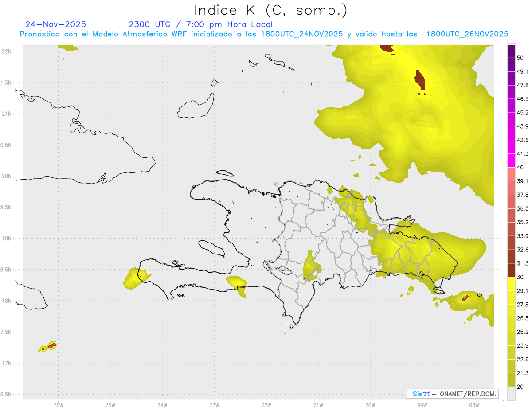Pick the gray swatch below 20

[511, 394]
